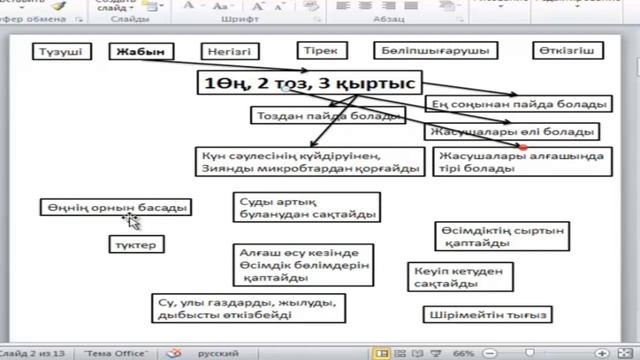Image resolution: width=640 pixels, height=360 pixels.
Task: Align text right in Абзац group
Action: [388, 6]
